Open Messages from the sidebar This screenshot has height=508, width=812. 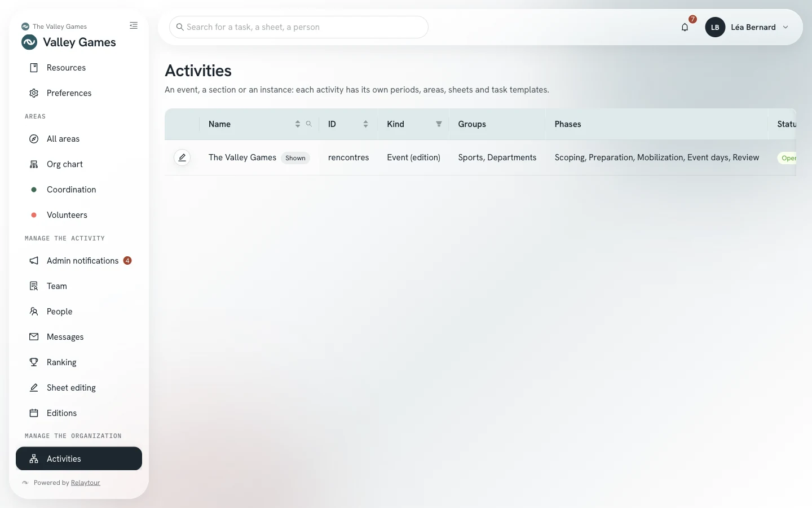coord(79,337)
